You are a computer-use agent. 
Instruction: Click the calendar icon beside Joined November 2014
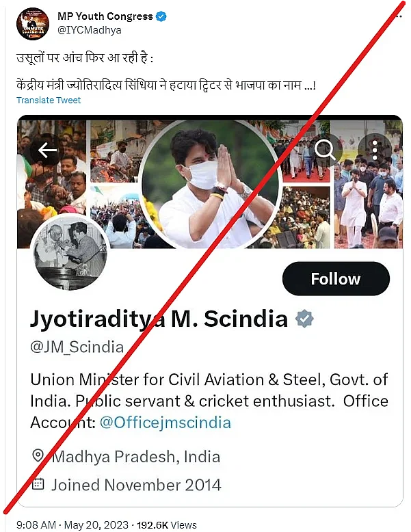tap(38, 485)
